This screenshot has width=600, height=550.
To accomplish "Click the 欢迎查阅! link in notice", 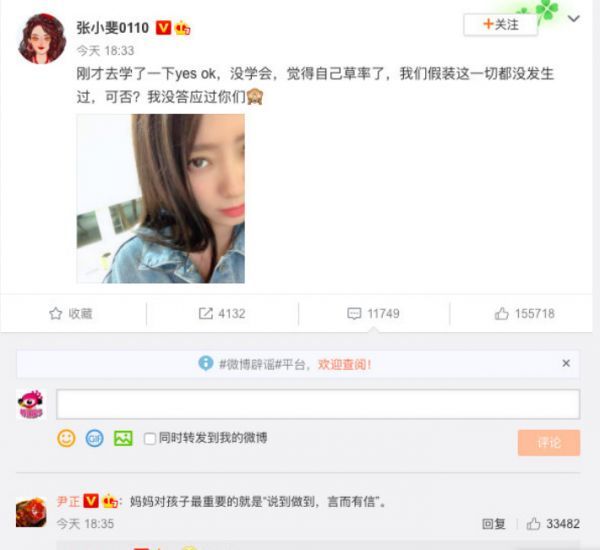I will point(344,364).
